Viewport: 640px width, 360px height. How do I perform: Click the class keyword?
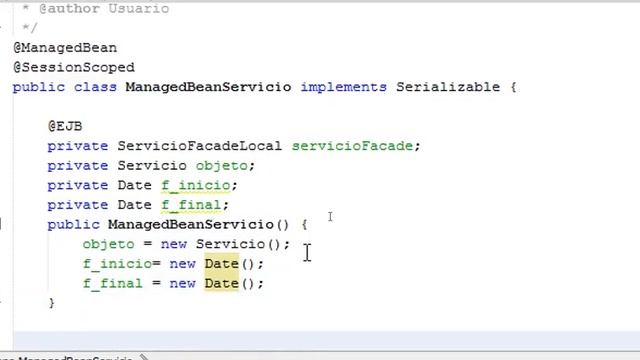click(96, 87)
